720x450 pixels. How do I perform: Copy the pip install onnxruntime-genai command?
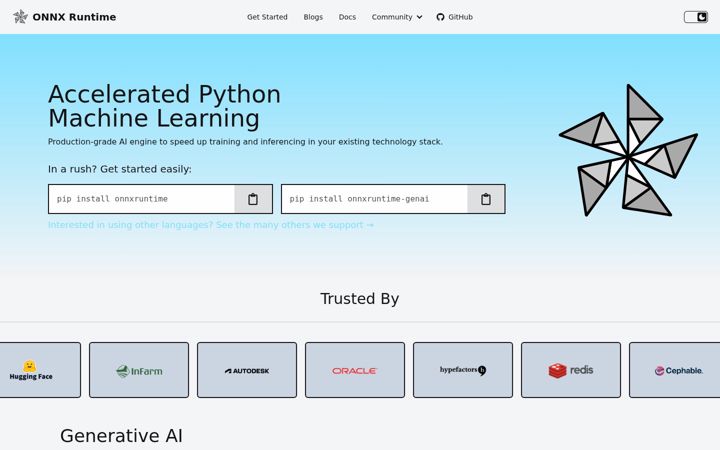(486, 199)
